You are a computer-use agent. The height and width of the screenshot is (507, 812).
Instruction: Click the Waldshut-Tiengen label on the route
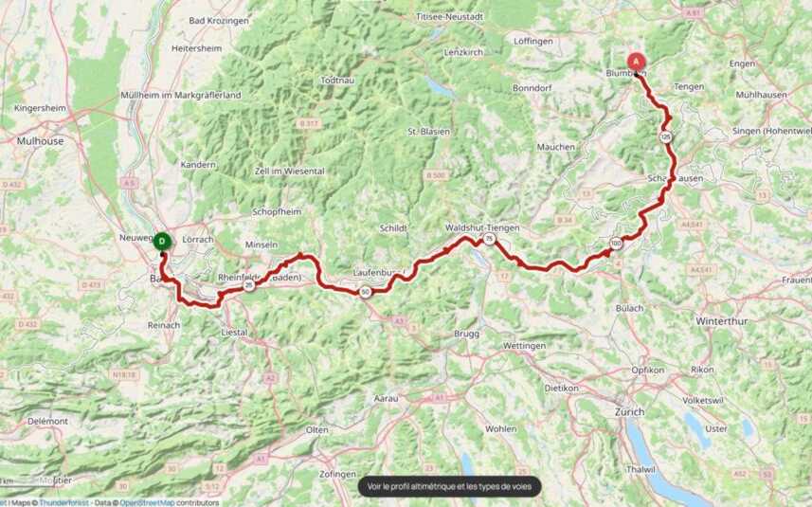click(x=482, y=227)
